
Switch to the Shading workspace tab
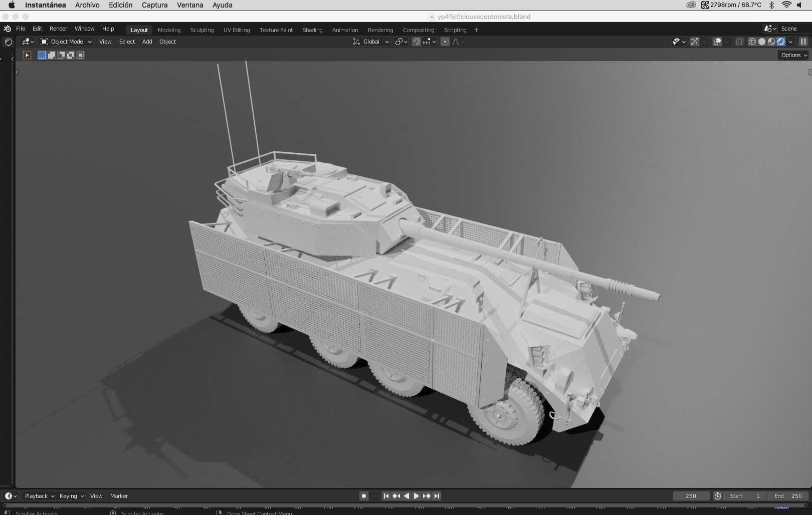point(312,30)
